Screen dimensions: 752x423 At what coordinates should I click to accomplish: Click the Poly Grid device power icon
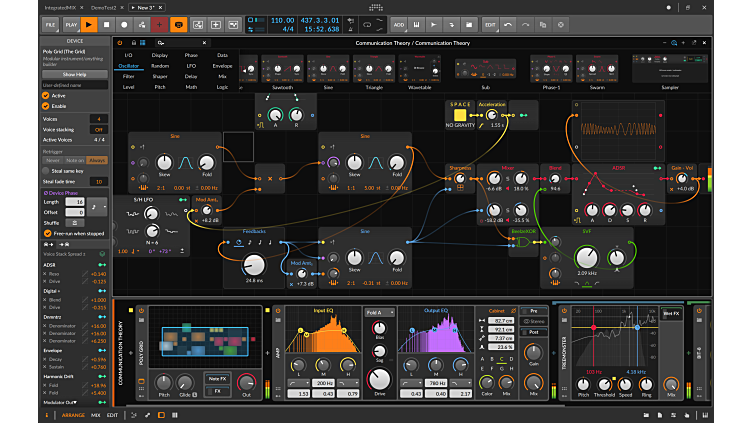pyautogui.click(x=141, y=311)
